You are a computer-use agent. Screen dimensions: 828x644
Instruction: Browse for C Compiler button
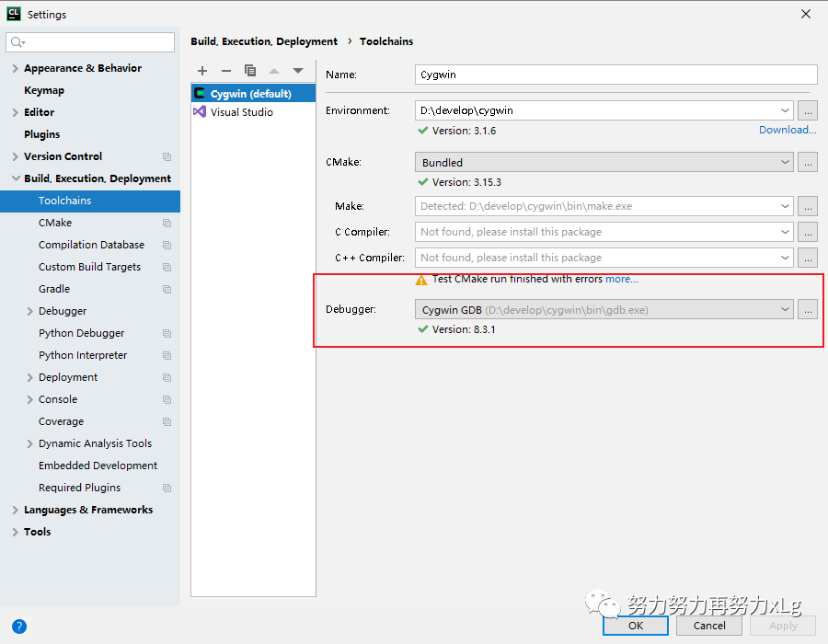(808, 232)
